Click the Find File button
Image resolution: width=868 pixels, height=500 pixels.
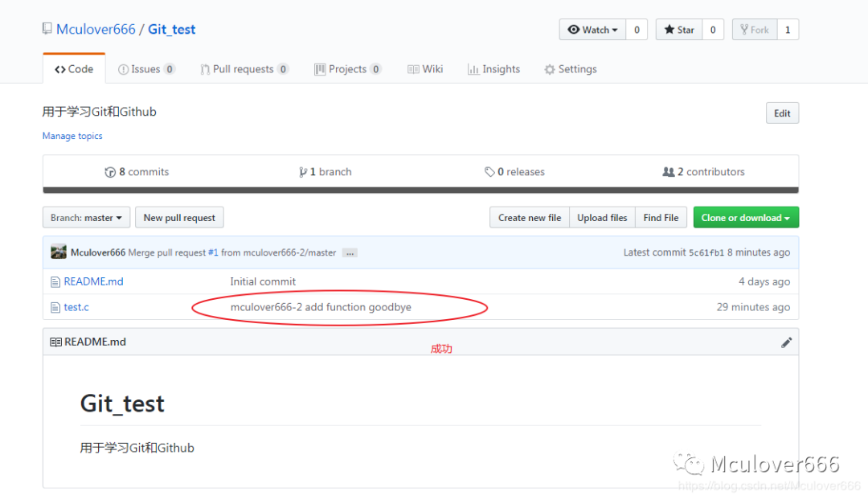(x=661, y=218)
